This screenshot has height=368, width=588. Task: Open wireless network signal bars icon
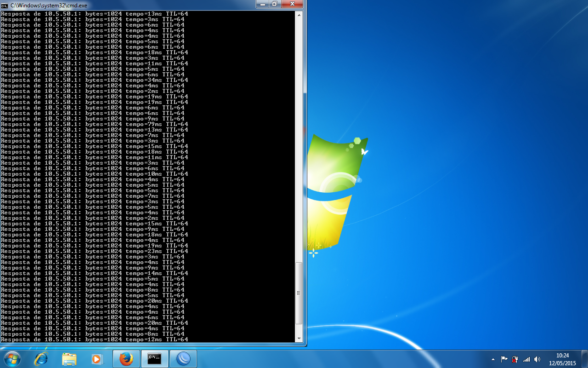pyautogui.click(x=526, y=359)
